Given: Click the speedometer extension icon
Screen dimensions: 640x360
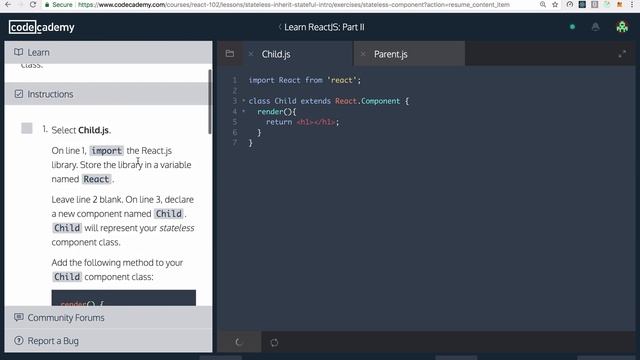Looking at the screenshot, I should (x=569, y=4).
